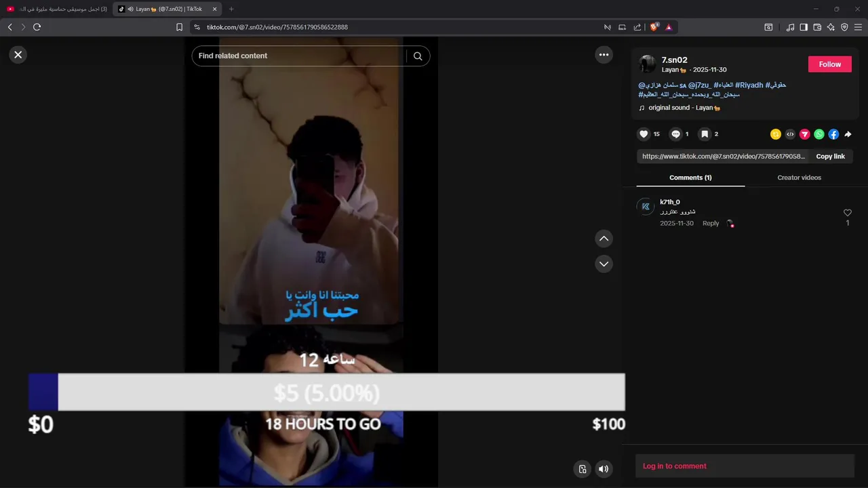Open Leo AI sparkle icon

(x=831, y=27)
